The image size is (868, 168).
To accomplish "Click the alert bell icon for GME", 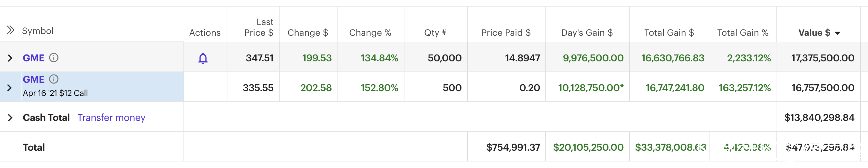I will point(203,58).
